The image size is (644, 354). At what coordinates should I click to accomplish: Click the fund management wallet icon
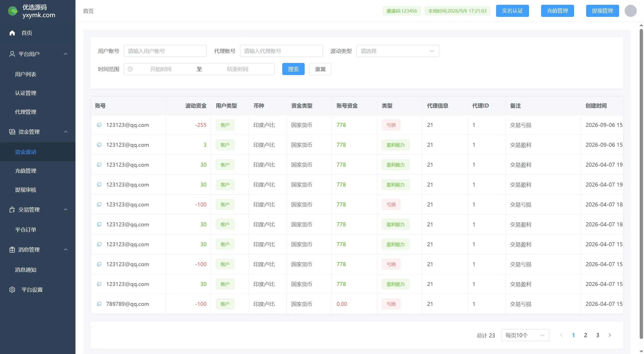[12, 132]
